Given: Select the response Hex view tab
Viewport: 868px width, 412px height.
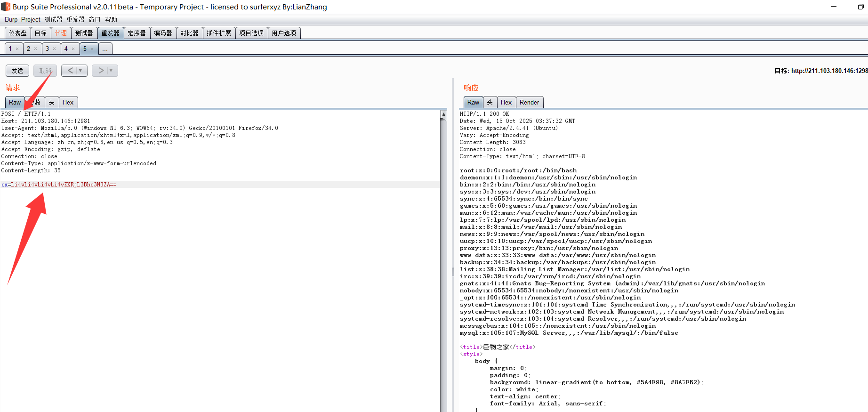Looking at the screenshot, I should 506,102.
